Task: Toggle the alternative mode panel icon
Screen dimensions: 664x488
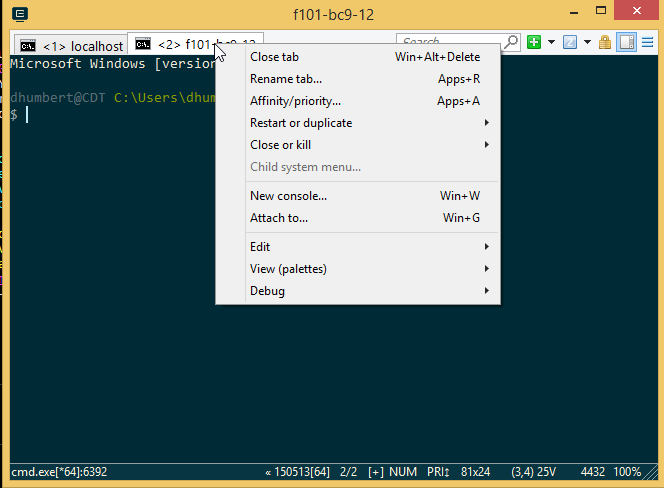Action: tap(627, 43)
